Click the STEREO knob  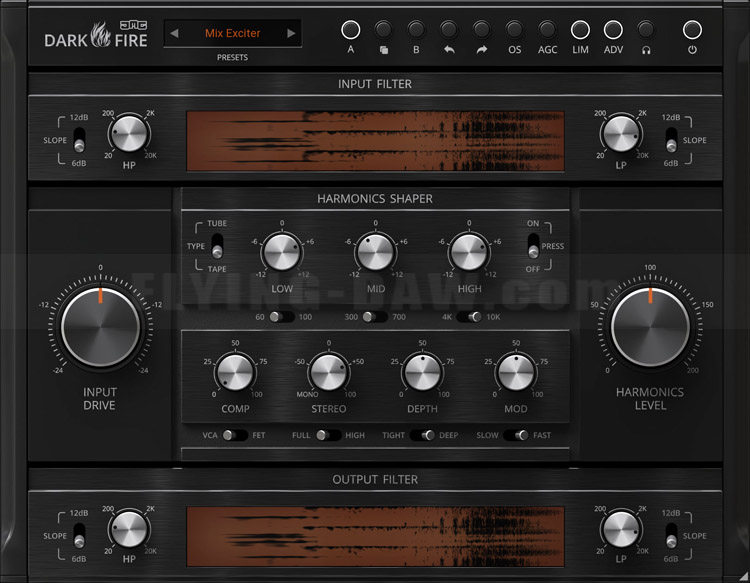click(x=329, y=372)
